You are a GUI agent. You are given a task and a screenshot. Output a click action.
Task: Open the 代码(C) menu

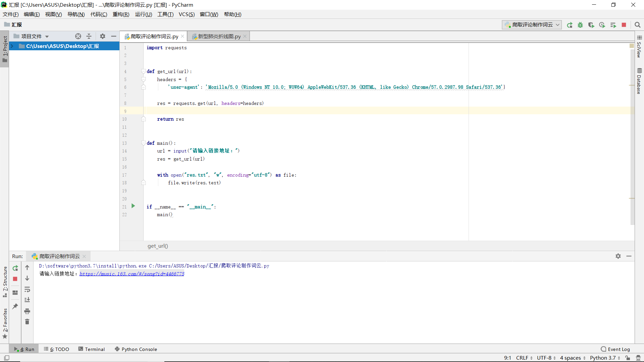98,14
